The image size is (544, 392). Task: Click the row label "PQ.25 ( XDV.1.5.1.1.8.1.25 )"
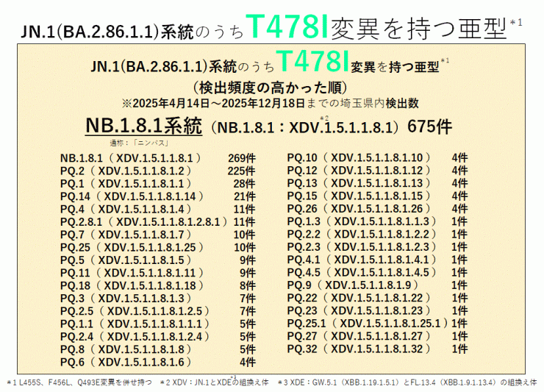[x=132, y=248]
